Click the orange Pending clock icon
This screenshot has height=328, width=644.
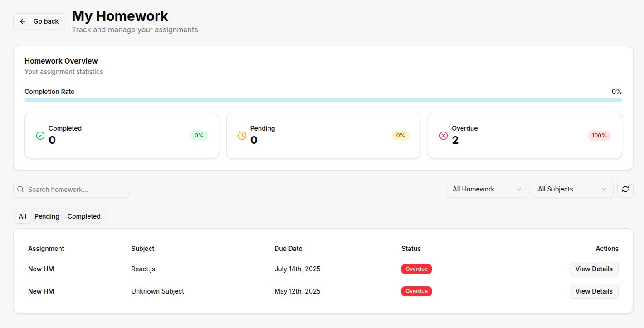[242, 136]
